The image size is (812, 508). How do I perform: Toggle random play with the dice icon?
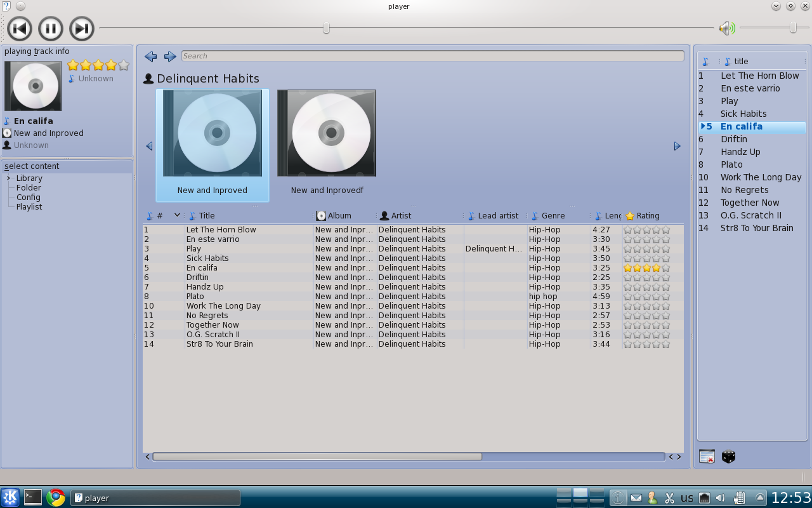(x=728, y=457)
